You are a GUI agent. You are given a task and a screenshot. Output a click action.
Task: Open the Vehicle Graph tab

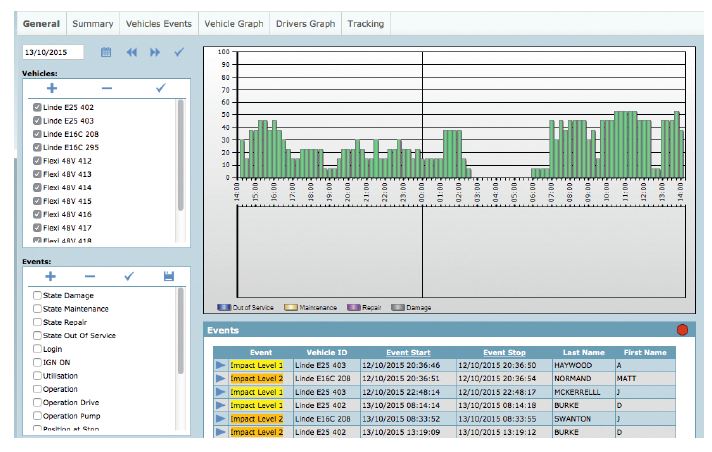coord(233,24)
